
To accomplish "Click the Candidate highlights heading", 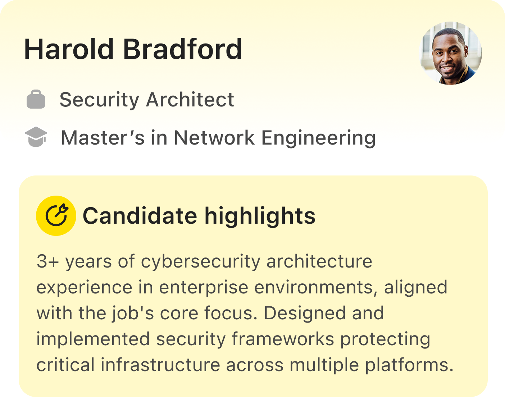I will pyautogui.click(x=199, y=216).
